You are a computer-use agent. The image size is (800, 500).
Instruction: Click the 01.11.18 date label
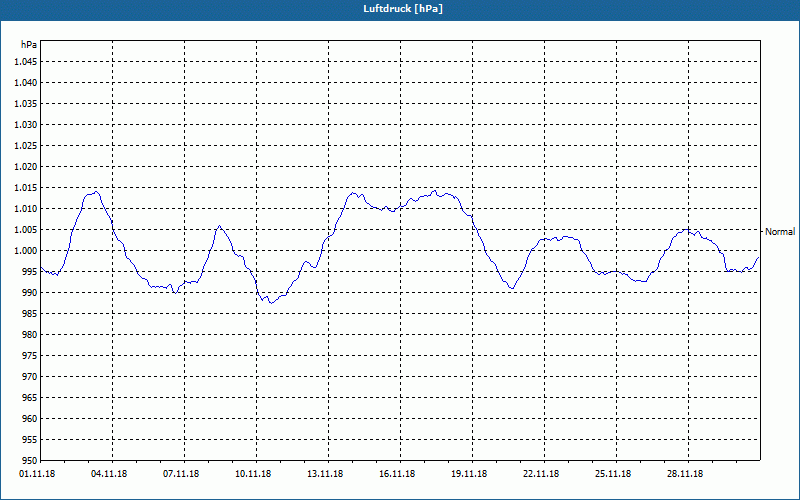pyautogui.click(x=37, y=474)
